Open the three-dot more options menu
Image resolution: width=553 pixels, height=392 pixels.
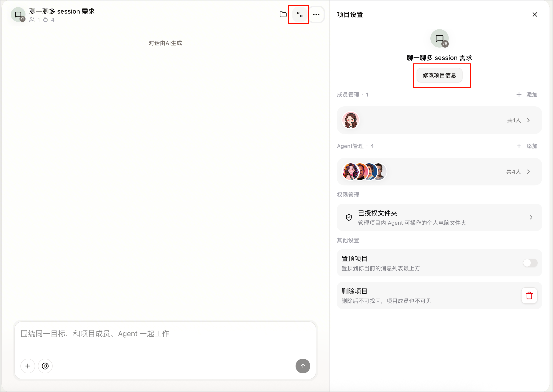(x=316, y=14)
